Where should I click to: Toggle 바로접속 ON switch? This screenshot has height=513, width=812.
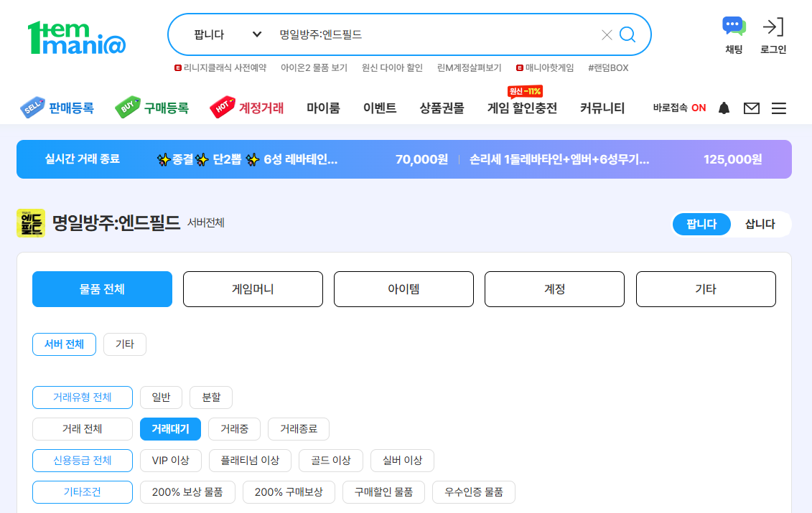tap(679, 108)
